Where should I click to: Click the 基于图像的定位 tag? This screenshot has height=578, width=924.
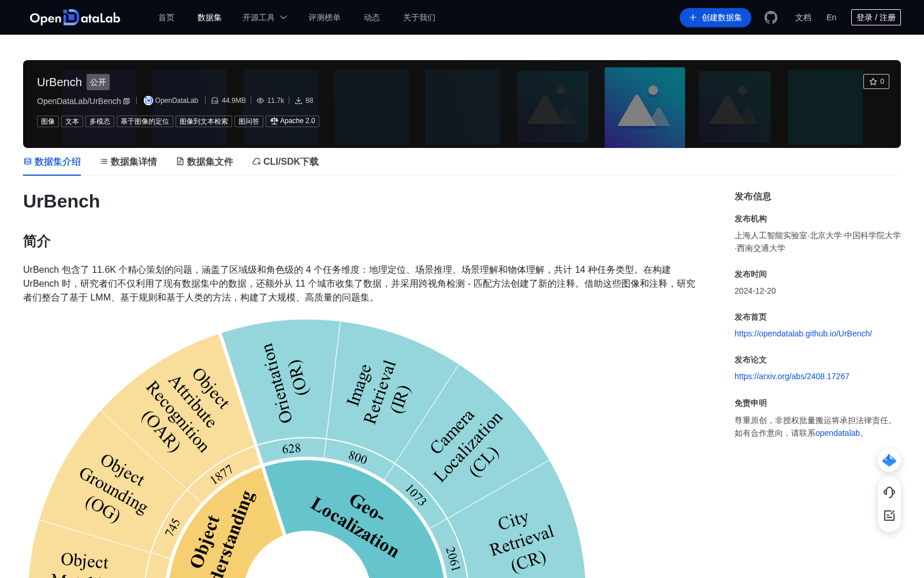(x=145, y=121)
